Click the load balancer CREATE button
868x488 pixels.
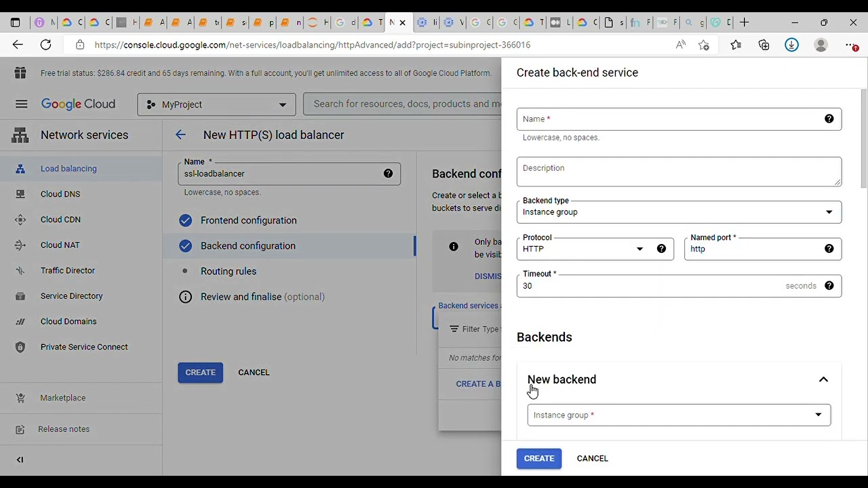(201, 372)
